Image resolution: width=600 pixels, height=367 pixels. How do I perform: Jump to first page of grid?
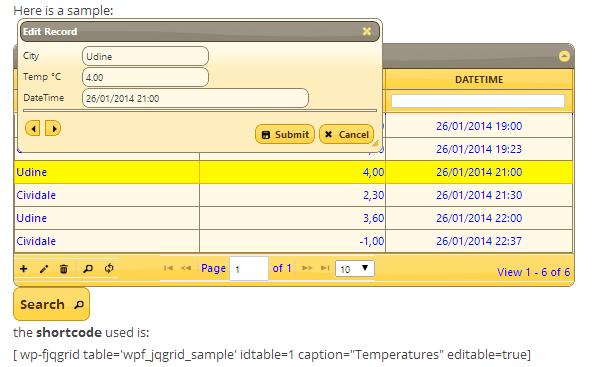168,268
